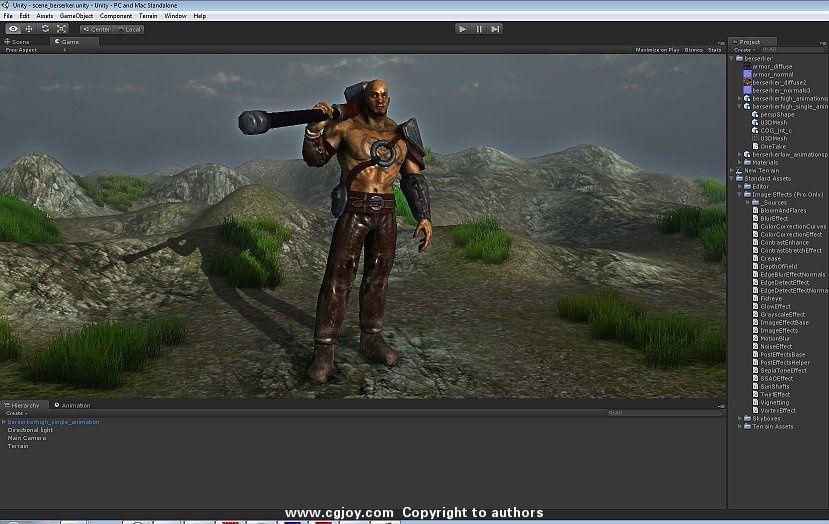
Task: Click the Pause button
Action: click(479, 29)
